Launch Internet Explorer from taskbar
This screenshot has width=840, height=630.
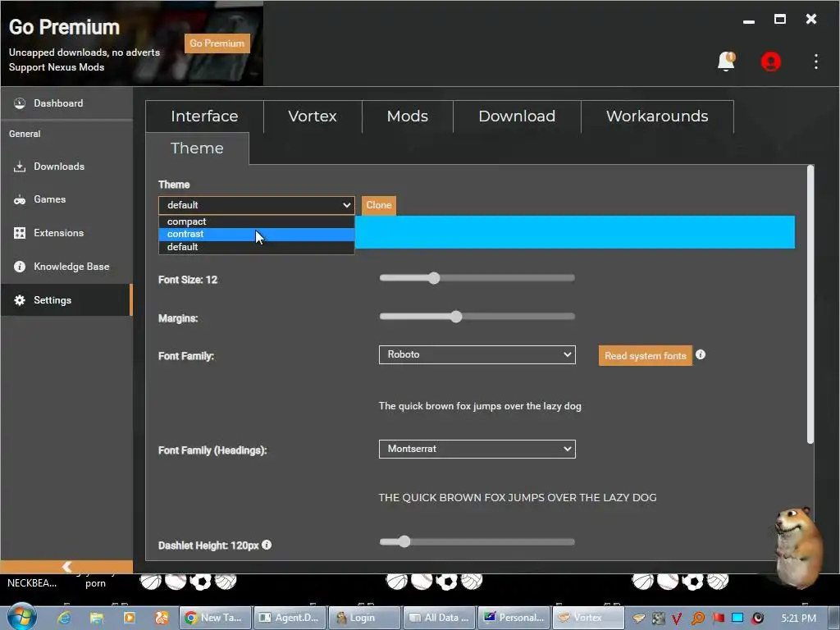tap(64, 617)
